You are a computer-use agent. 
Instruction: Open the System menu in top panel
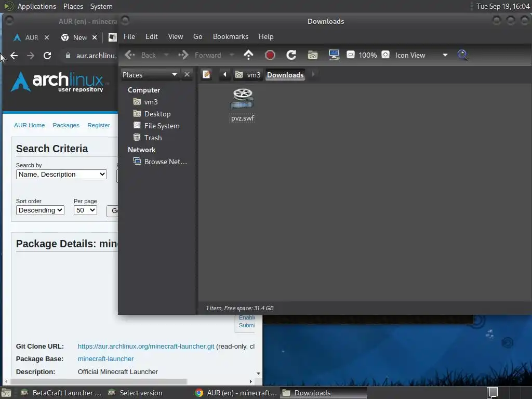point(101,6)
